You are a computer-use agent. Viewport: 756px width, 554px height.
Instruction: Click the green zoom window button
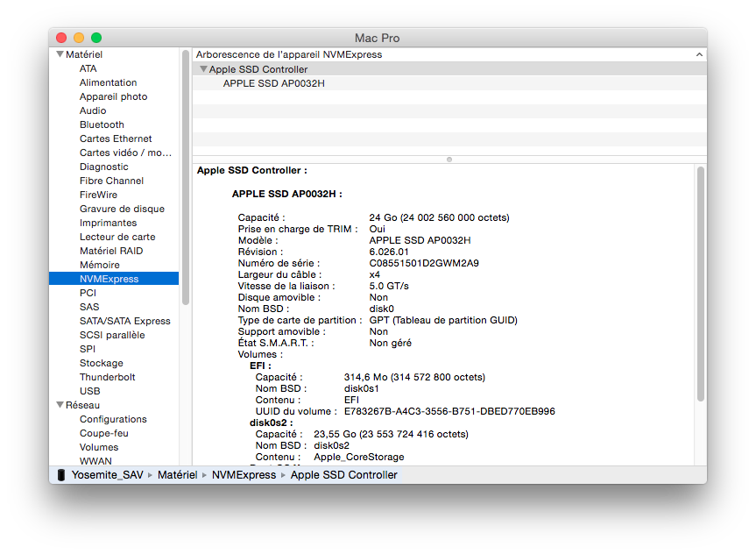(x=96, y=38)
